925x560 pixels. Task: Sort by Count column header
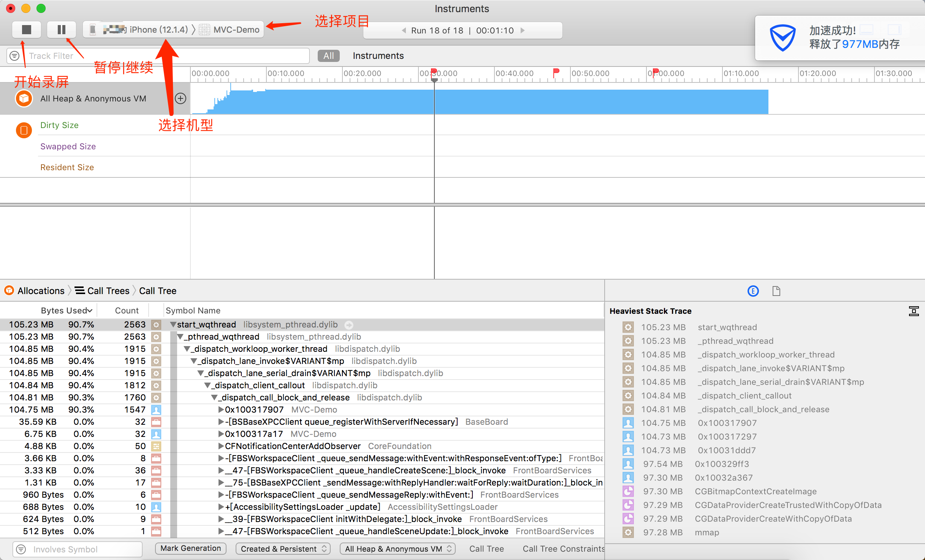127,311
